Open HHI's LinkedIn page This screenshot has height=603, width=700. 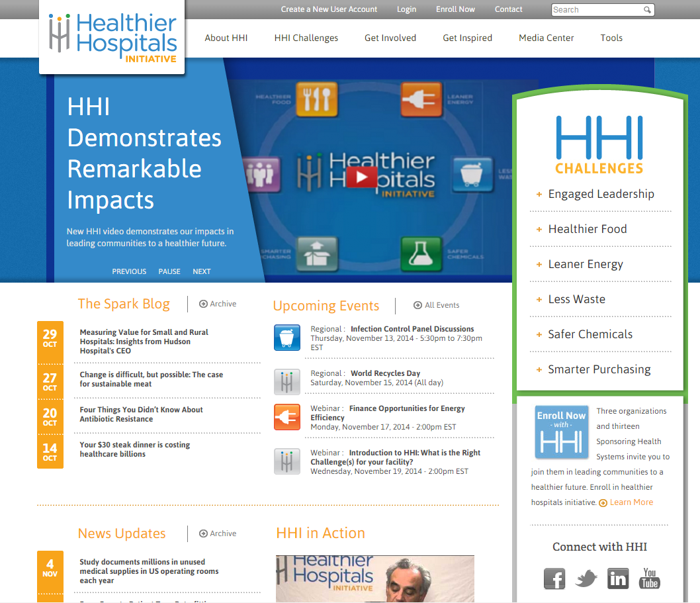pos(618,578)
